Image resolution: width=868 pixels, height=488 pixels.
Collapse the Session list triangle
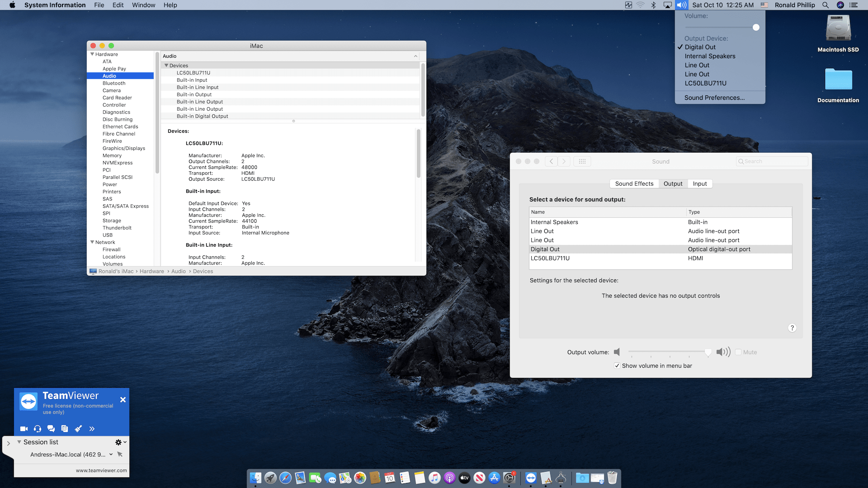(x=19, y=442)
